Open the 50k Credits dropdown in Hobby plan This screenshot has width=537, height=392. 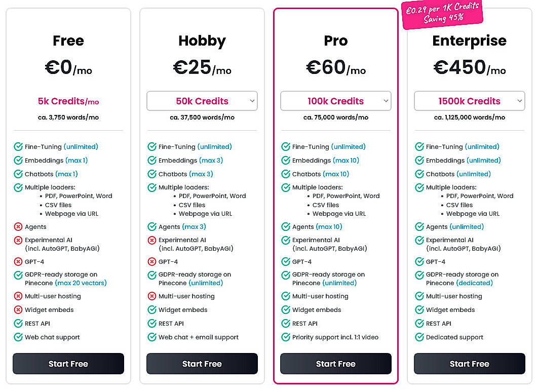point(202,101)
